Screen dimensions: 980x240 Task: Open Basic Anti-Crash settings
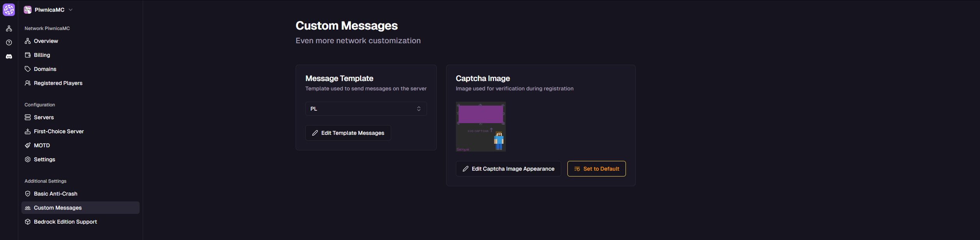(x=80, y=194)
